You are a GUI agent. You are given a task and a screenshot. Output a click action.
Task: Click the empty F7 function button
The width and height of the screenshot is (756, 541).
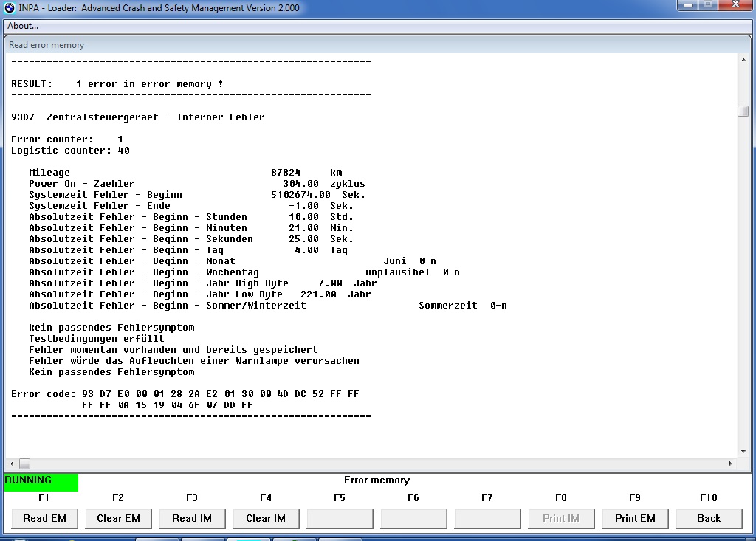(487, 518)
